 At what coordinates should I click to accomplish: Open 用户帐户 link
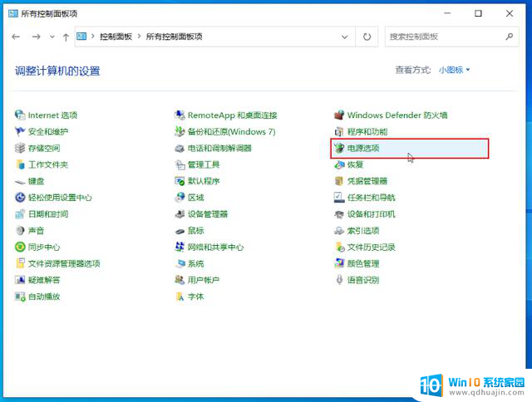[x=204, y=280]
